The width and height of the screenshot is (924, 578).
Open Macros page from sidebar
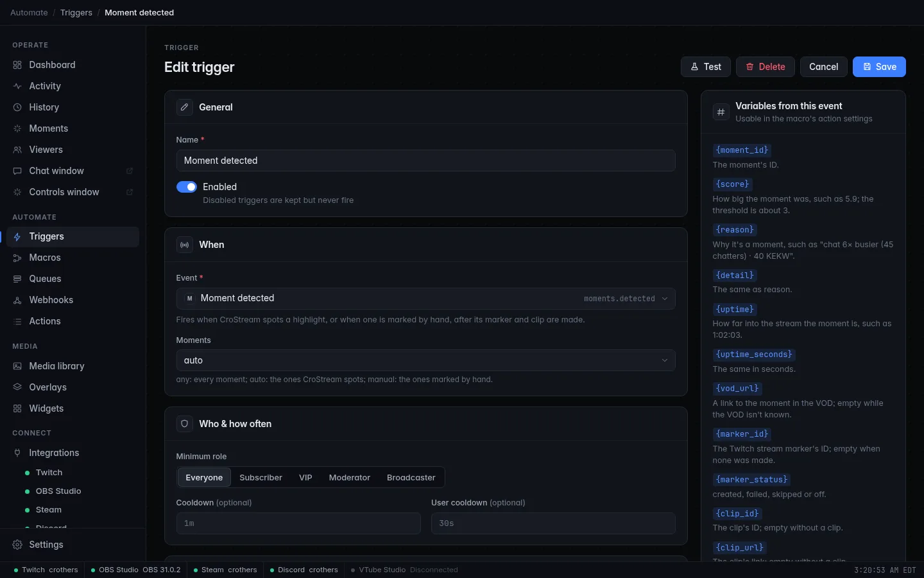(73, 258)
